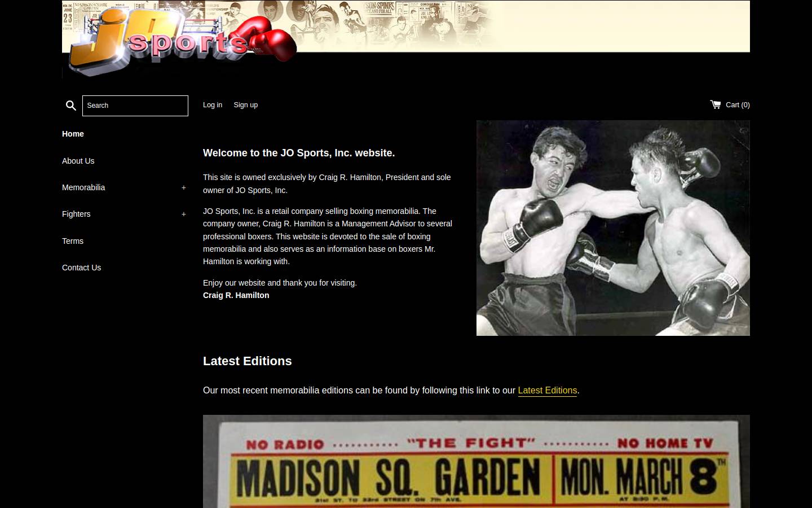Image resolution: width=812 pixels, height=508 pixels.
Task: Open Terms page
Action: point(73,241)
